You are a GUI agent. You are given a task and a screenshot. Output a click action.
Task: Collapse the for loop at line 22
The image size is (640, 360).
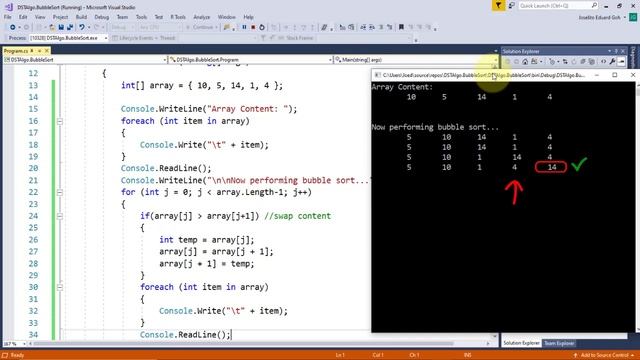(60, 192)
